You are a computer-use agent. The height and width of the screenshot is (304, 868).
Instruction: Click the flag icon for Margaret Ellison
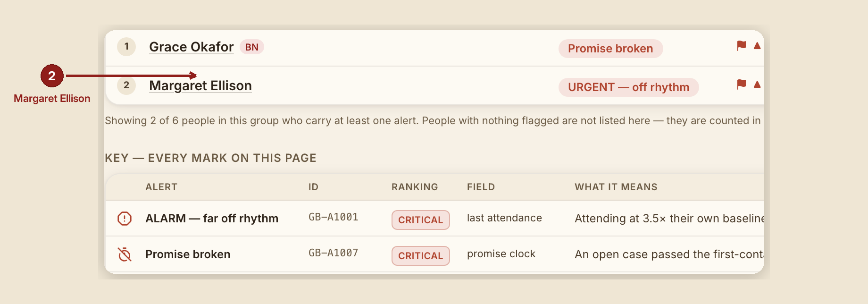[742, 84]
